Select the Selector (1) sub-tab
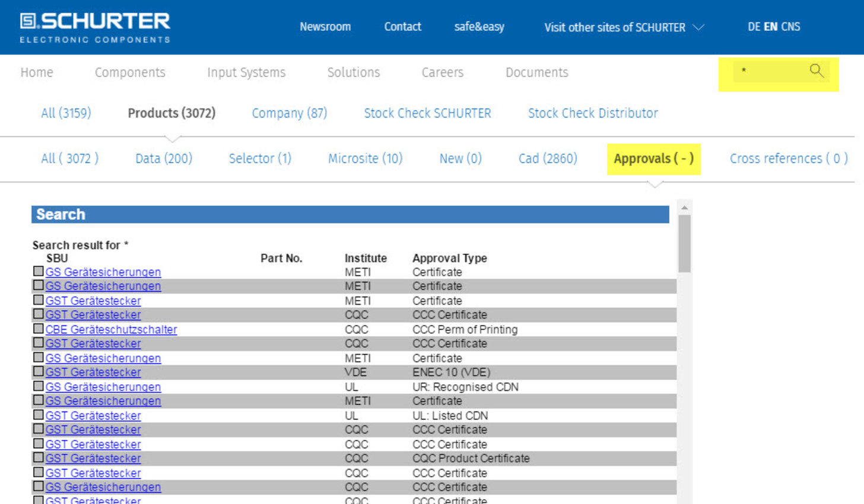This screenshot has height=504, width=864. point(260,158)
